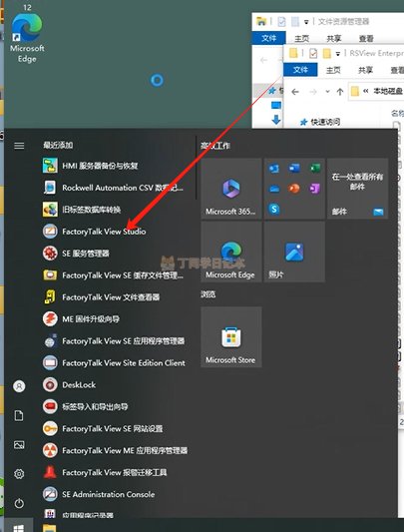Open Settings gear in Start sidebar
Screen dimensions: 404x532
19,474
